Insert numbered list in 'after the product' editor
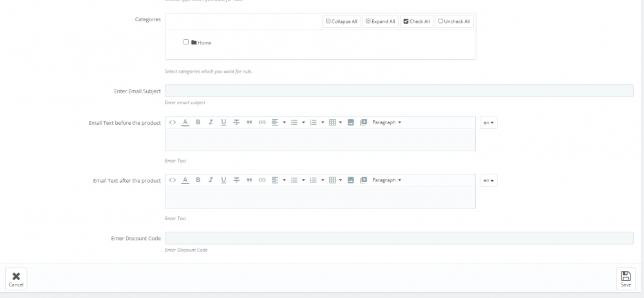Viewport: 644px width, 298px height. 314,180
